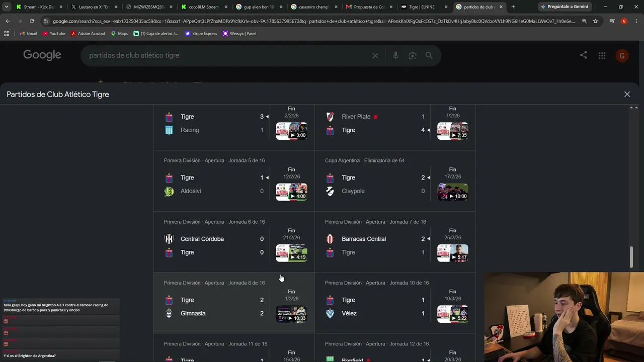Play the Central Córdoba vs Tigre highlight video
This screenshot has height=362, width=644.
point(291,253)
